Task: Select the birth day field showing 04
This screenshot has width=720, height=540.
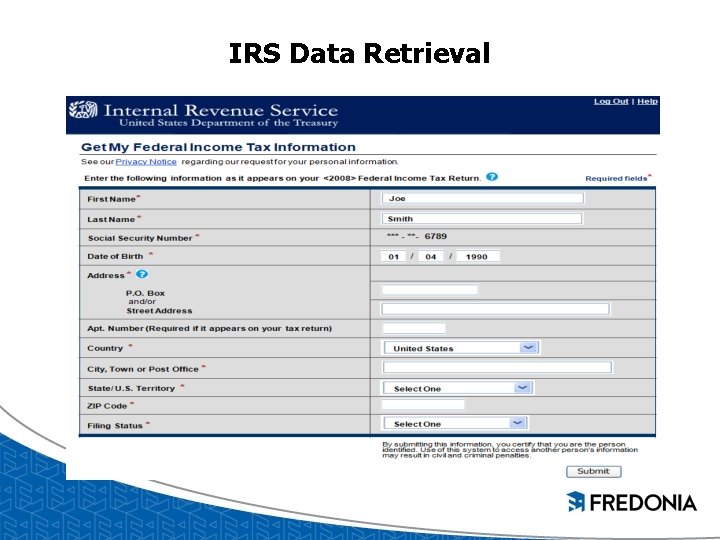Action: 431,257
